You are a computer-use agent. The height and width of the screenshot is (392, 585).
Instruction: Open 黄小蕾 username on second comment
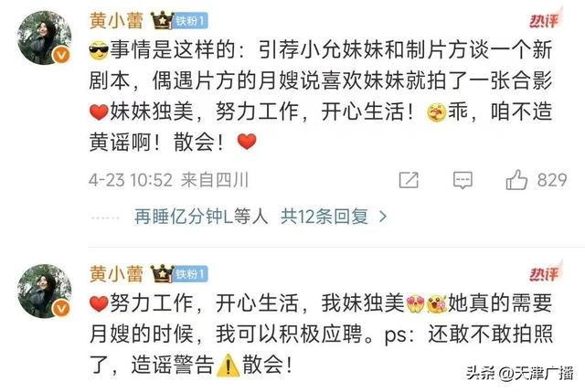tap(116, 273)
